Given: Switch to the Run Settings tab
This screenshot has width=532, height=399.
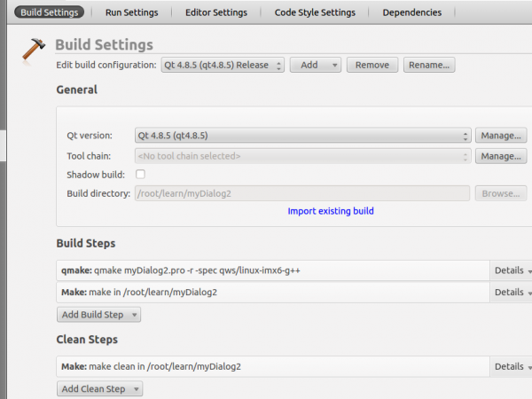Looking at the screenshot, I should pos(131,12).
